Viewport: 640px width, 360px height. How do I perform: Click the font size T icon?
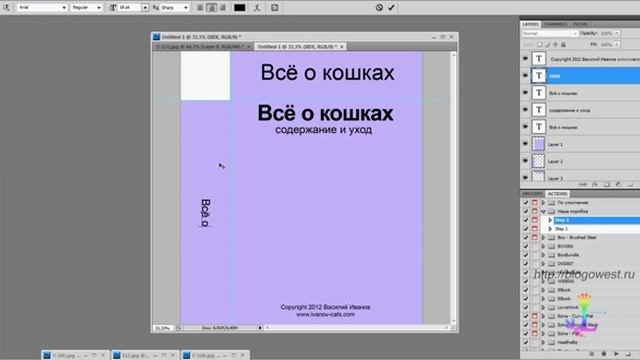coord(113,7)
